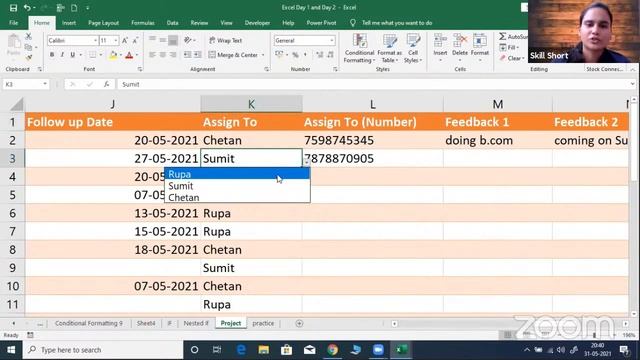The width and height of the screenshot is (640, 360).
Task: Open Cell Styles gallery
Action: (x=413, y=49)
